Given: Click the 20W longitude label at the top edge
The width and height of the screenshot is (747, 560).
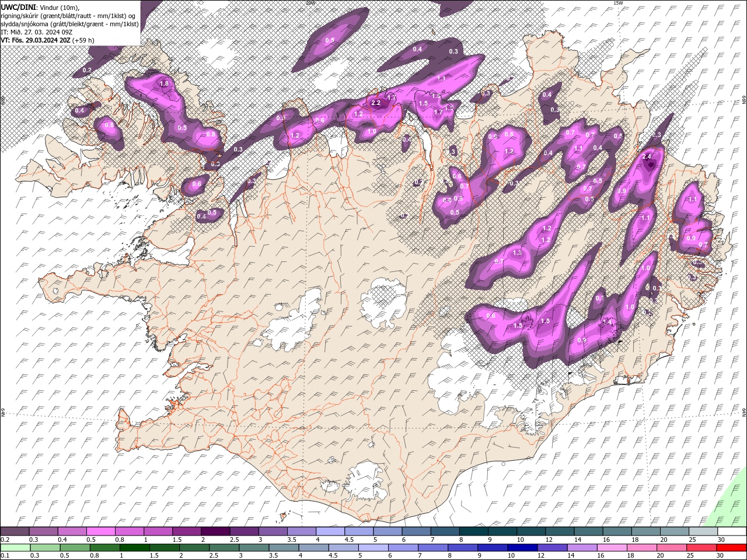Looking at the screenshot, I should pyautogui.click(x=310, y=3).
